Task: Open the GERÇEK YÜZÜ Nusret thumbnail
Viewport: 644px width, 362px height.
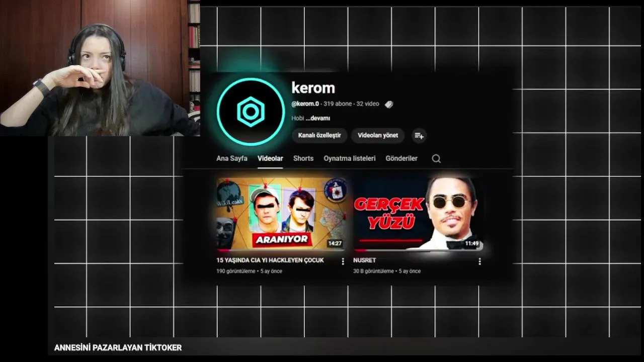Action: (418, 213)
